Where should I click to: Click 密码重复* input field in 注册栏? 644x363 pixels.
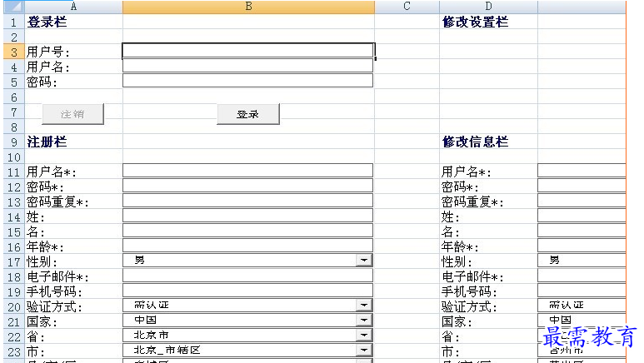247,201
